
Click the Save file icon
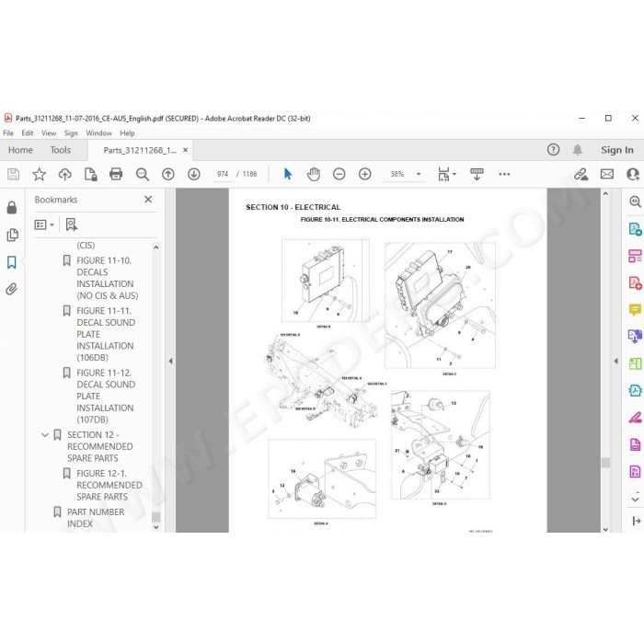pos(13,174)
